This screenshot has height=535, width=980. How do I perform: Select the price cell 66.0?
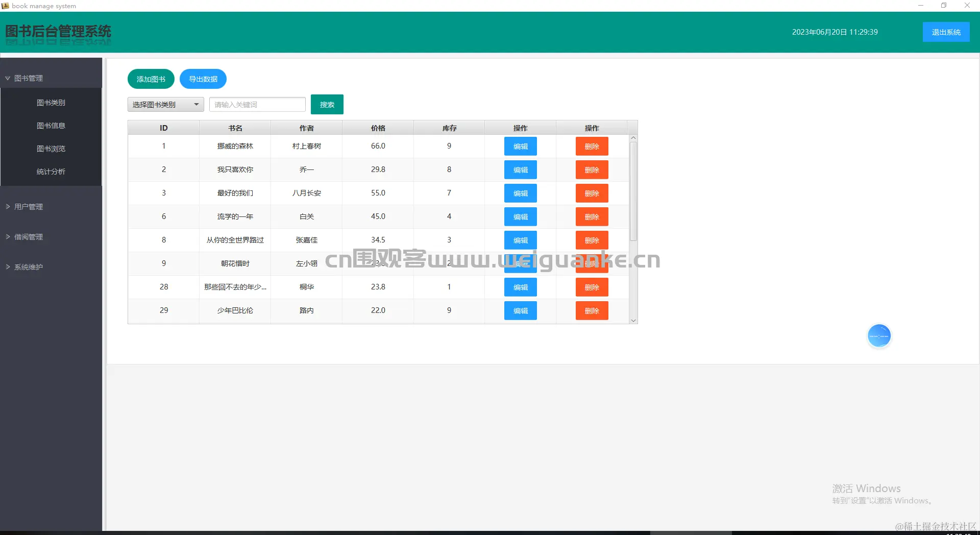click(378, 146)
